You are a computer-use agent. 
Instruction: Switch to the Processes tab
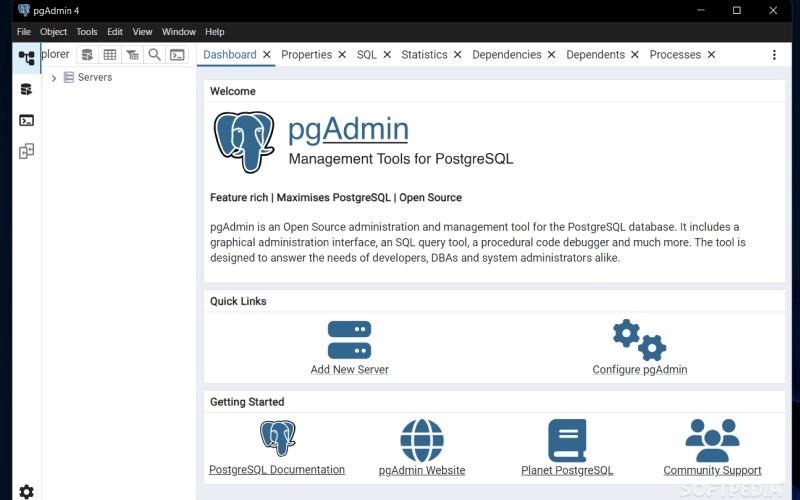[675, 55]
